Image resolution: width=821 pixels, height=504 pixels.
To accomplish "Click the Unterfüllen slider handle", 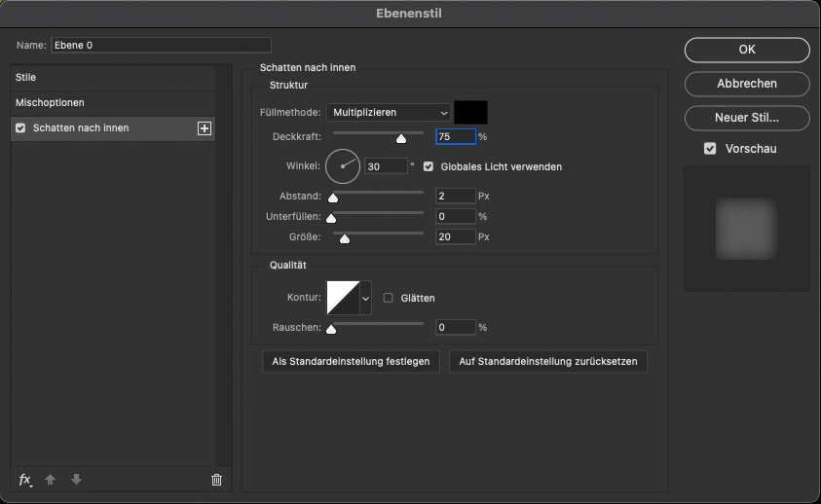I will tap(331, 218).
